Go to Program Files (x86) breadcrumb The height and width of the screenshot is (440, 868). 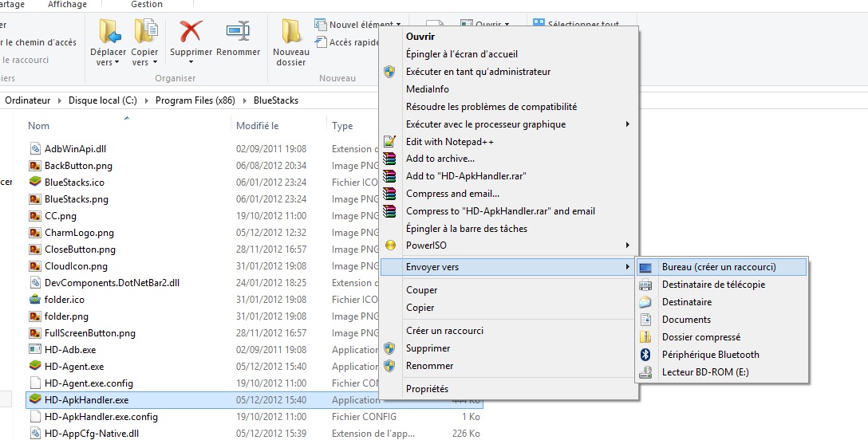point(195,100)
